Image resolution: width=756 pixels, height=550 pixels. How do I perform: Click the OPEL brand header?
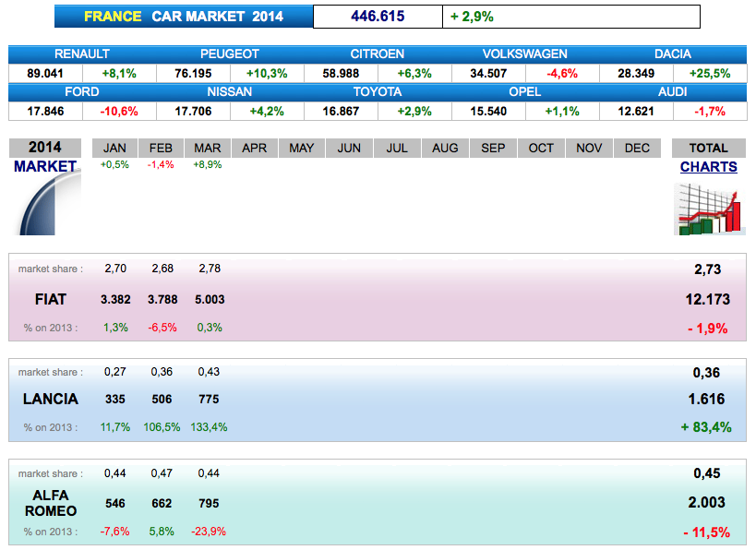tap(524, 91)
